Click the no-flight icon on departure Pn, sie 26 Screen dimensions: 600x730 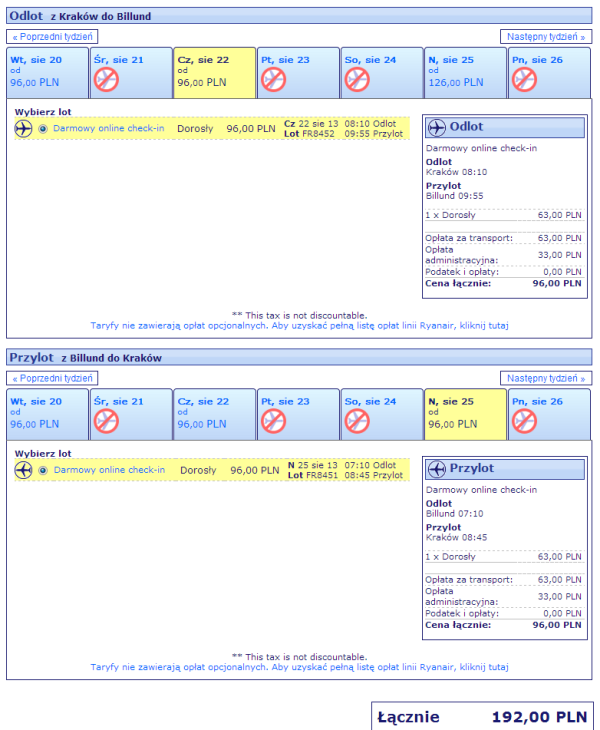point(524,80)
